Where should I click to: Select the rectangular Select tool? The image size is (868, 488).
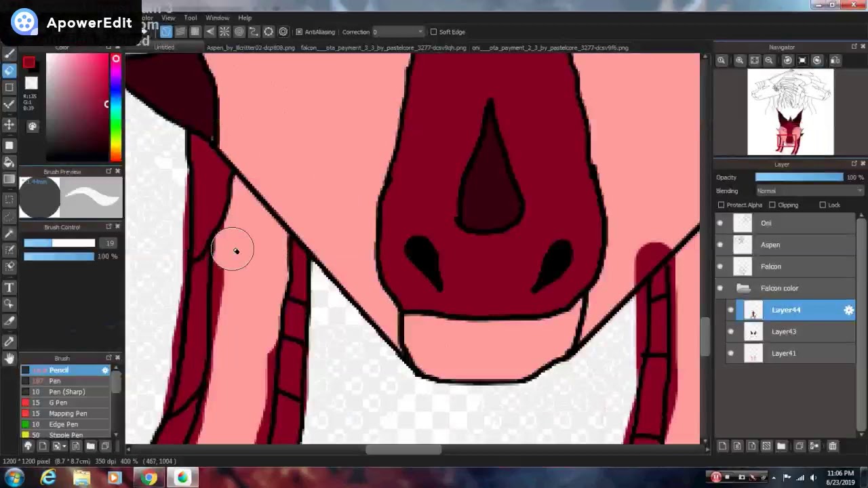click(x=9, y=199)
